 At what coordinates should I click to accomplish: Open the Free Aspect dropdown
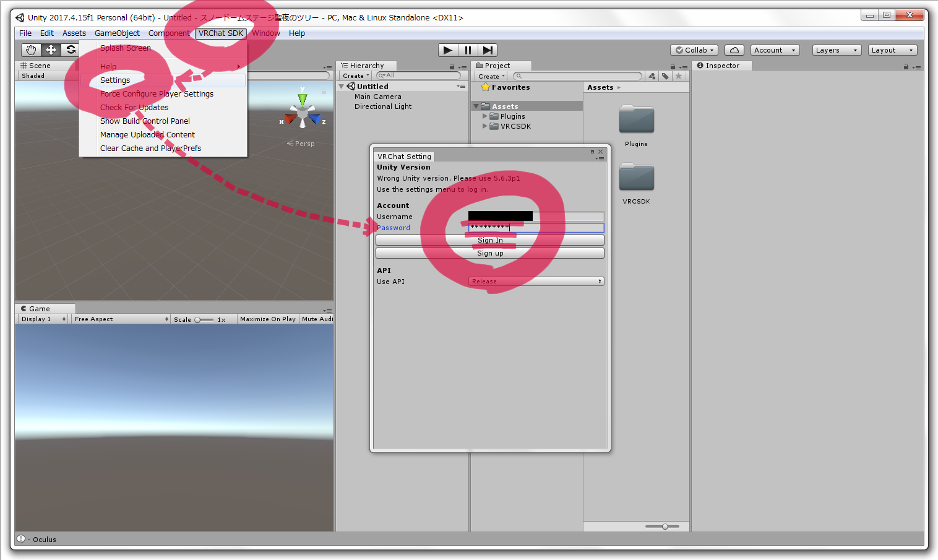point(121,319)
